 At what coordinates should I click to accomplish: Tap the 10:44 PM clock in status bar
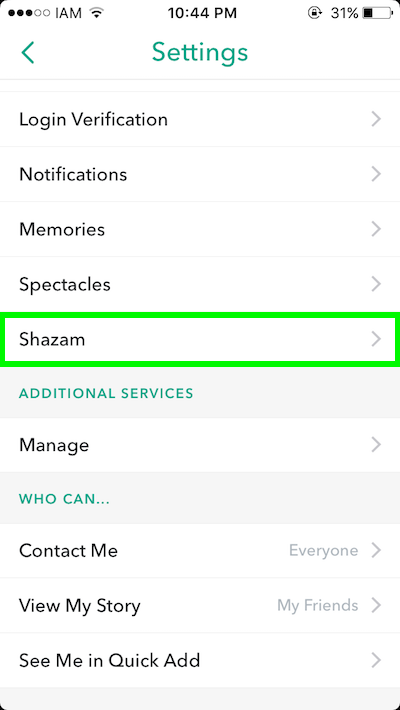pos(202,13)
